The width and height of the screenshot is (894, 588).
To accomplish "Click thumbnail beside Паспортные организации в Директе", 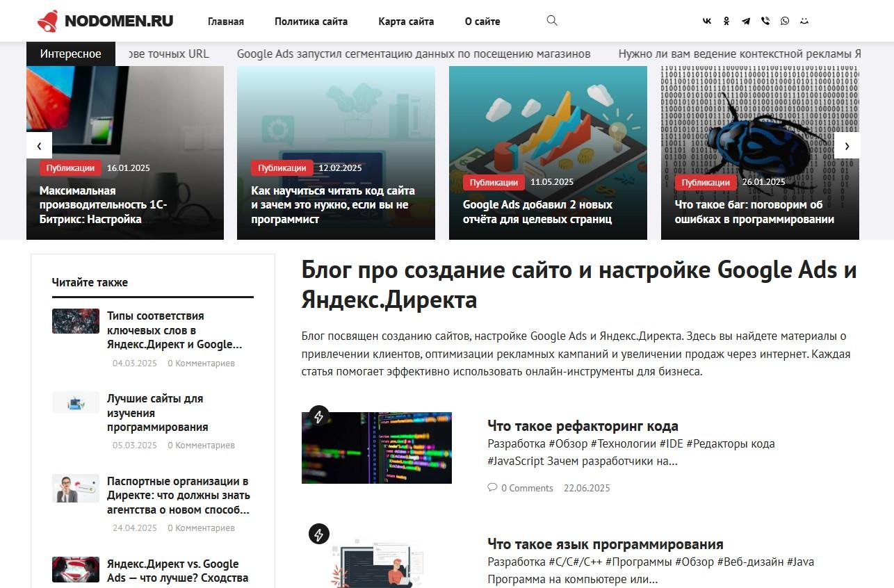I will (x=76, y=489).
